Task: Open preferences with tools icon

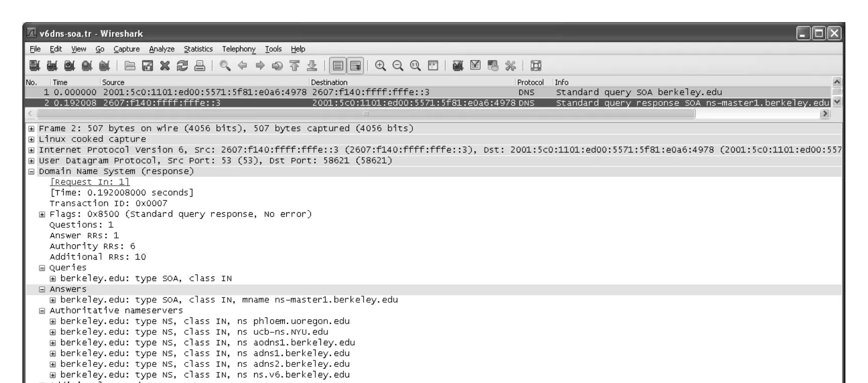Action: (x=510, y=66)
